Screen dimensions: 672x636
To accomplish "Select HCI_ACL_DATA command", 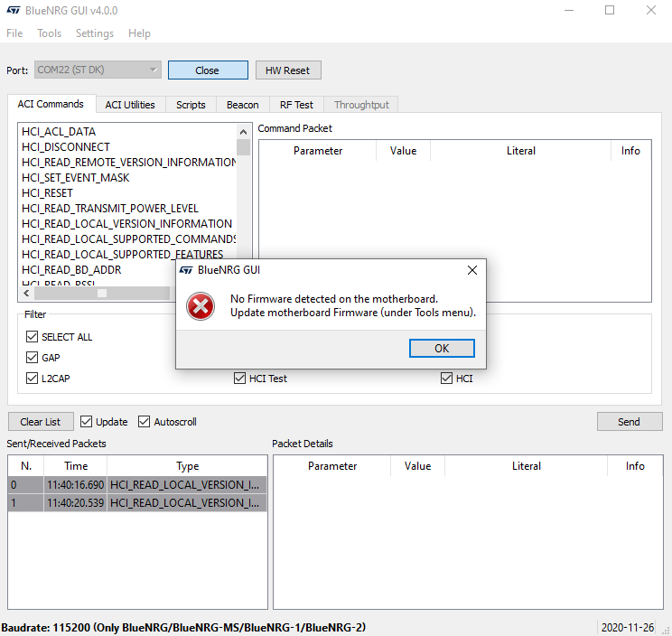I will [x=59, y=132].
